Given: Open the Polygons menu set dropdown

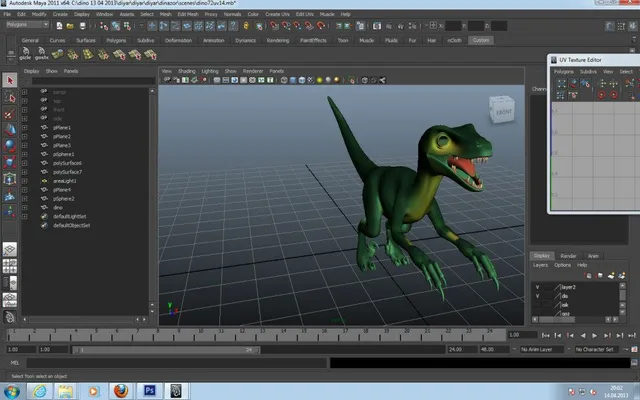Looking at the screenshot, I should click(27, 25).
